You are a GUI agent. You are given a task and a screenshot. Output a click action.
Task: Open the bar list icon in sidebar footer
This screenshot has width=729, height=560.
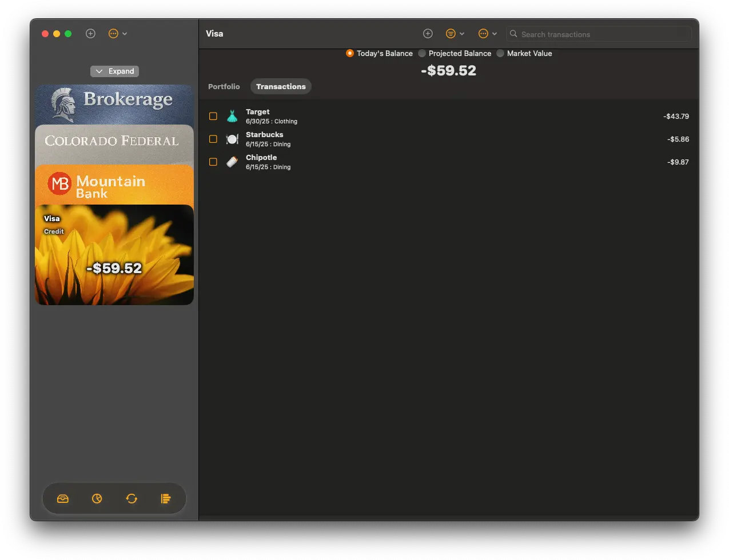[166, 499]
